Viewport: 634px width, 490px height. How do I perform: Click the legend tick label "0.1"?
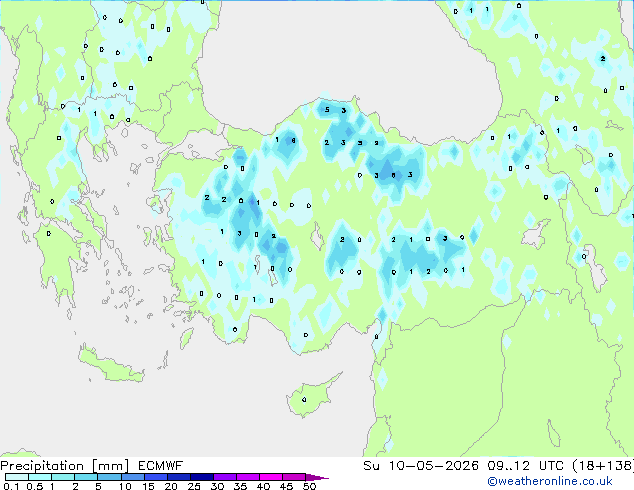coord(11,486)
